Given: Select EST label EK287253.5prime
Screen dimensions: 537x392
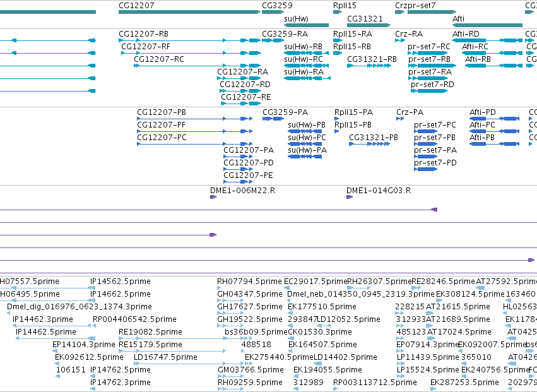Looking at the screenshot, I should [x=464, y=383].
